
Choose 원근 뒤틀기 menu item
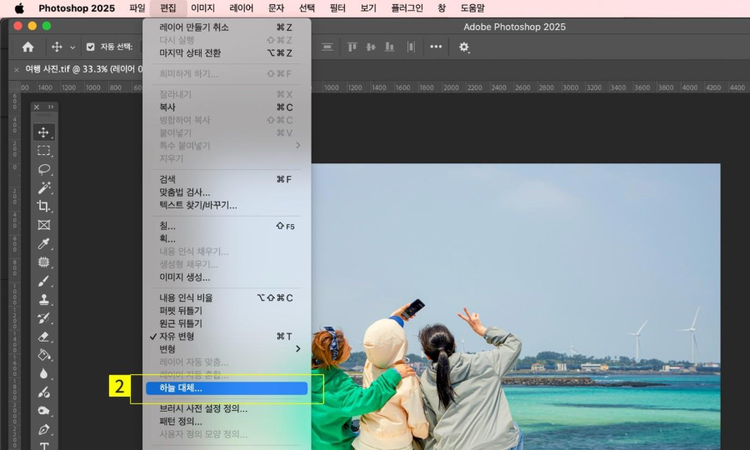click(226, 323)
